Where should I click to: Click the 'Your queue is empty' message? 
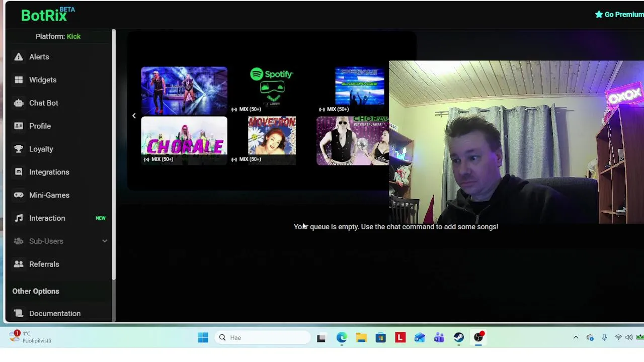pos(396,227)
